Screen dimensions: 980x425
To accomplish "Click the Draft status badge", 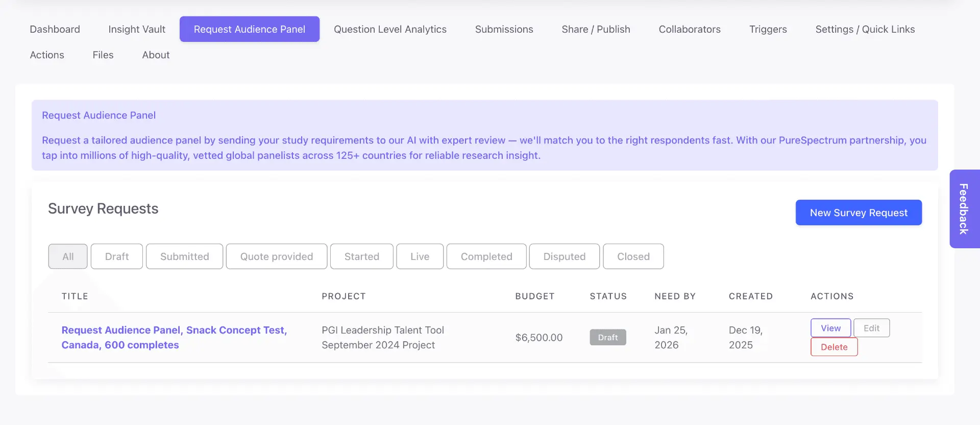I will [x=608, y=337].
